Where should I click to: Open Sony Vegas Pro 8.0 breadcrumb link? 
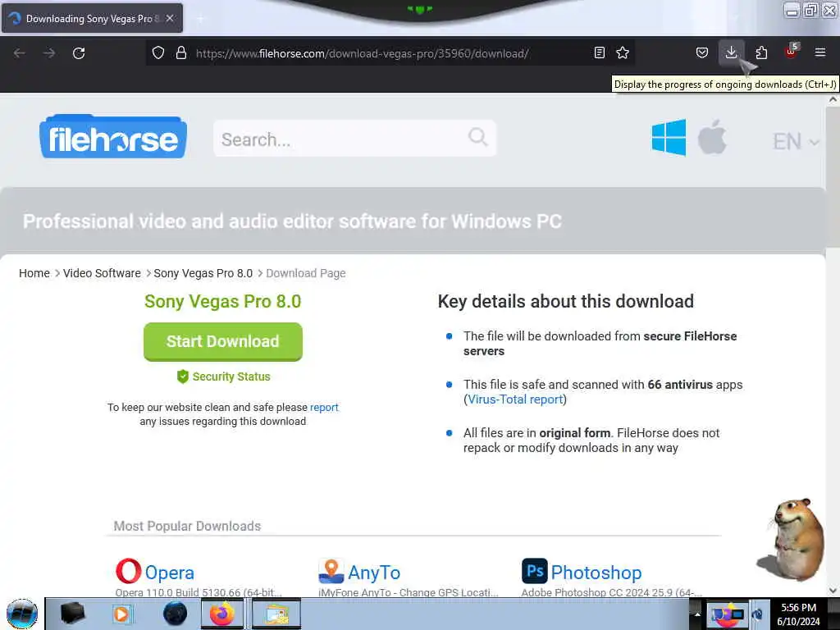[203, 273]
